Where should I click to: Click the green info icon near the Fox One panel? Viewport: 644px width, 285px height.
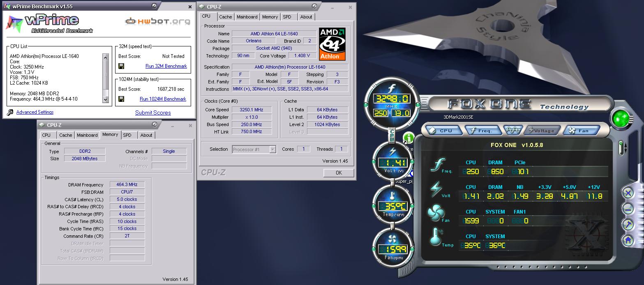[408, 138]
